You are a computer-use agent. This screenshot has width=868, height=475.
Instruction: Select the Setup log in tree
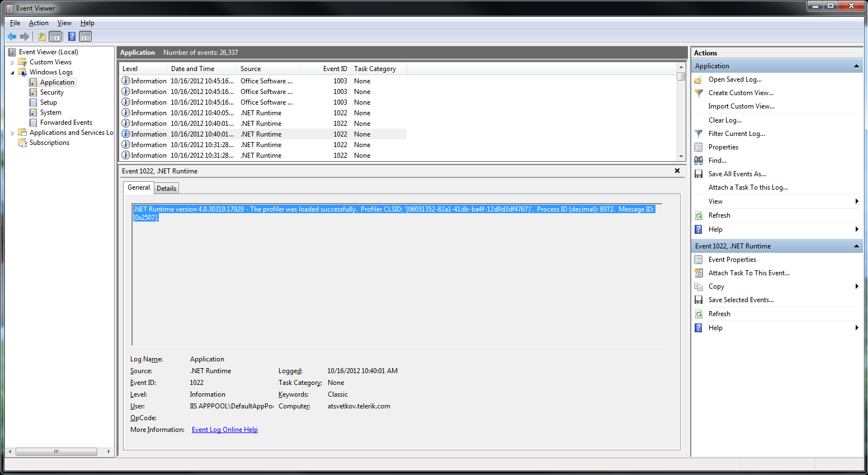coord(49,102)
